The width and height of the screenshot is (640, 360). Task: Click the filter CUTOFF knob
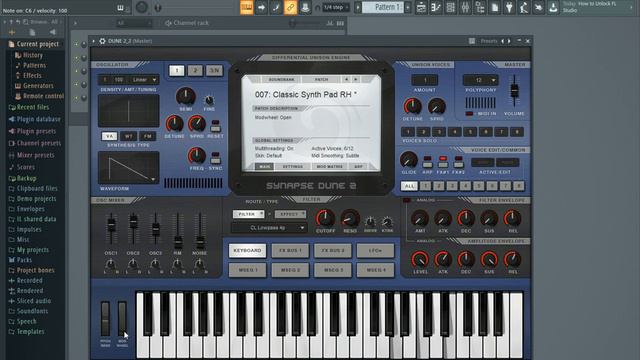[x=325, y=219]
